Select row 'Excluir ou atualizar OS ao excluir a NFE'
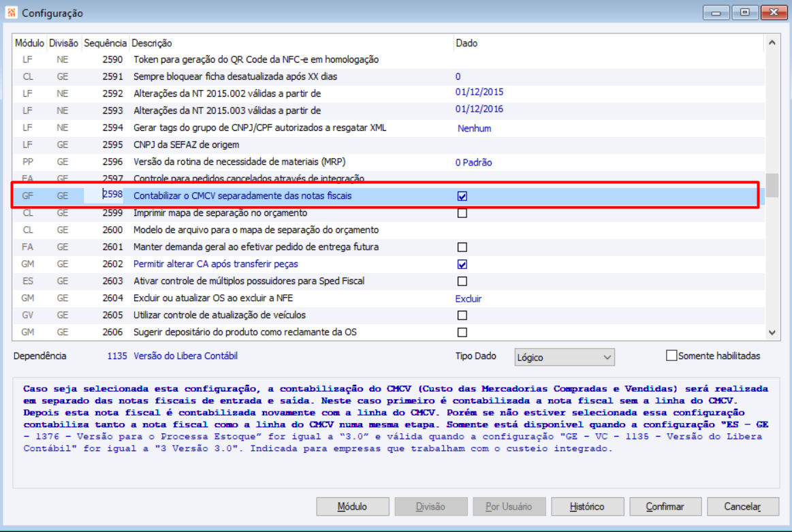Screen dimensions: 792x532 coord(388,298)
